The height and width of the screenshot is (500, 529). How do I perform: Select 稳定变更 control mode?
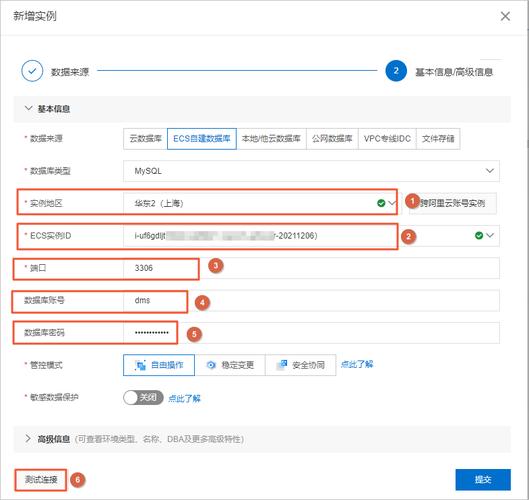[x=230, y=365]
